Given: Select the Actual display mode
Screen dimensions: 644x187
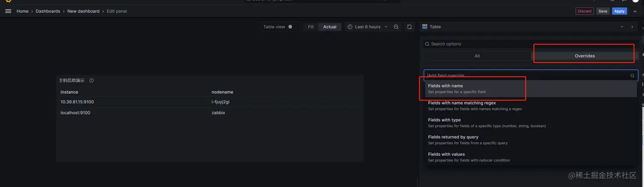Looking at the screenshot, I should (330, 27).
